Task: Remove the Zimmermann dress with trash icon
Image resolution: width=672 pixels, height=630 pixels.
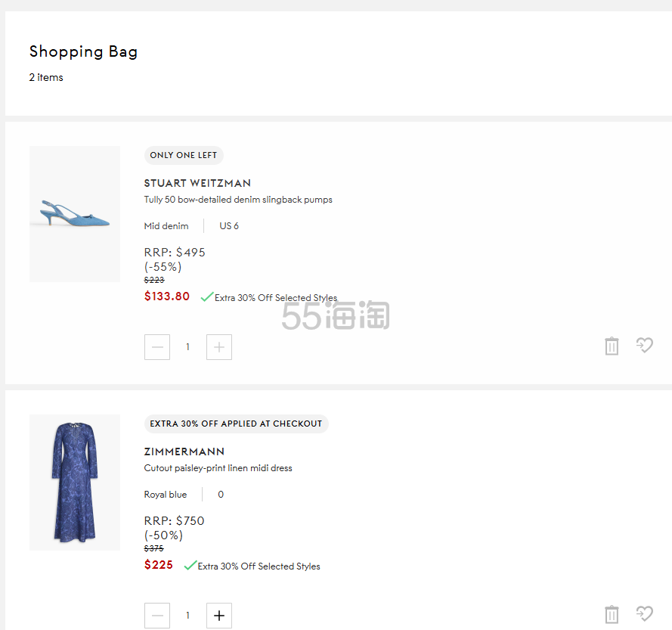Action: [x=612, y=615]
